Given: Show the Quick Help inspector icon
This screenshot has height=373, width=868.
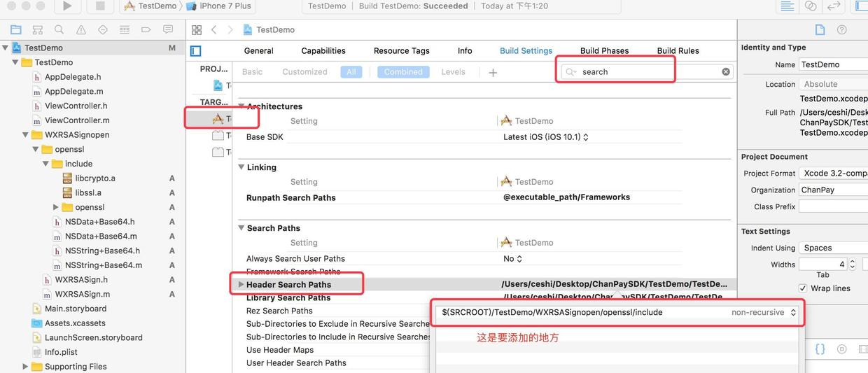Looking at the screenshot, I should point(842,30).
